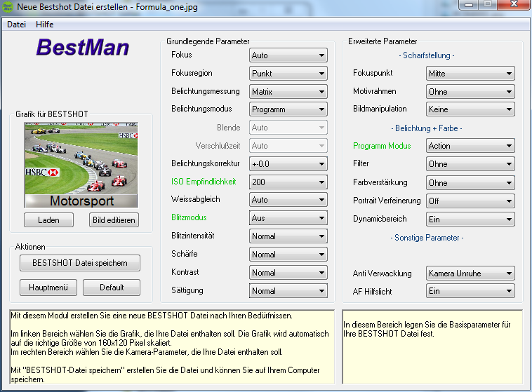Save using BESTSHOT Datei speichern button

80,263
